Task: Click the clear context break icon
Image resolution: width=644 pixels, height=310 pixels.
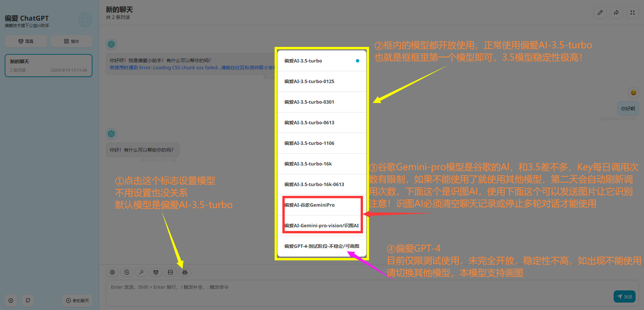Action: click(x=170, y=272)
